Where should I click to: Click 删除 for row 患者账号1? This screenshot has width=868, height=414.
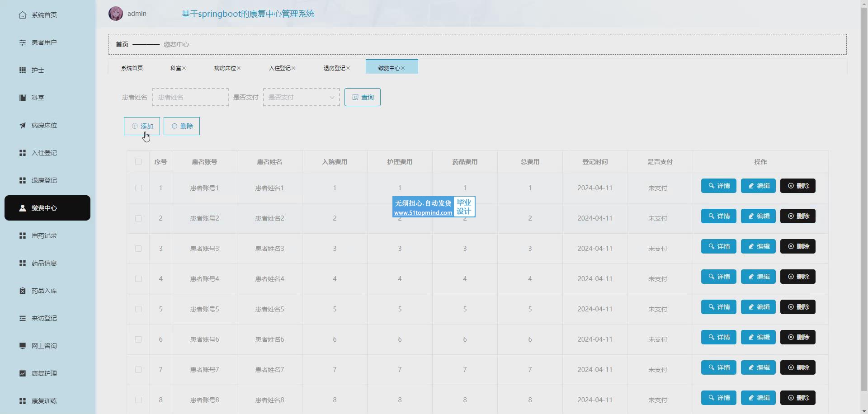(x=798, y=186)
